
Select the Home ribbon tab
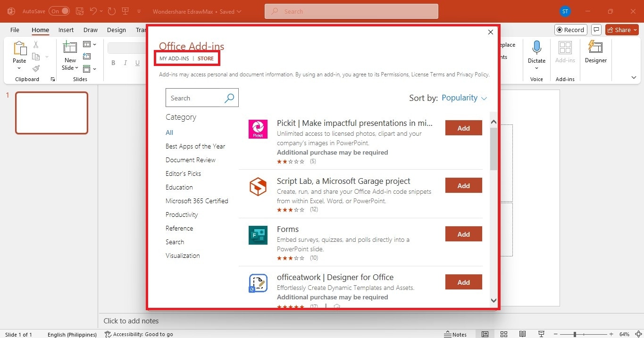click(40, 30)
